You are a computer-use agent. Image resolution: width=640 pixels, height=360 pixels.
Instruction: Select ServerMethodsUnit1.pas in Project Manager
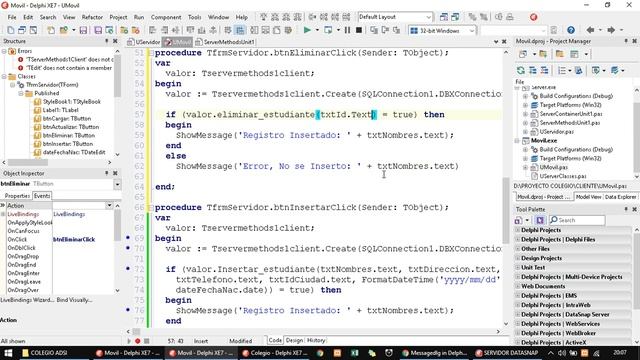pyautogui.click(x=570, y=123)
